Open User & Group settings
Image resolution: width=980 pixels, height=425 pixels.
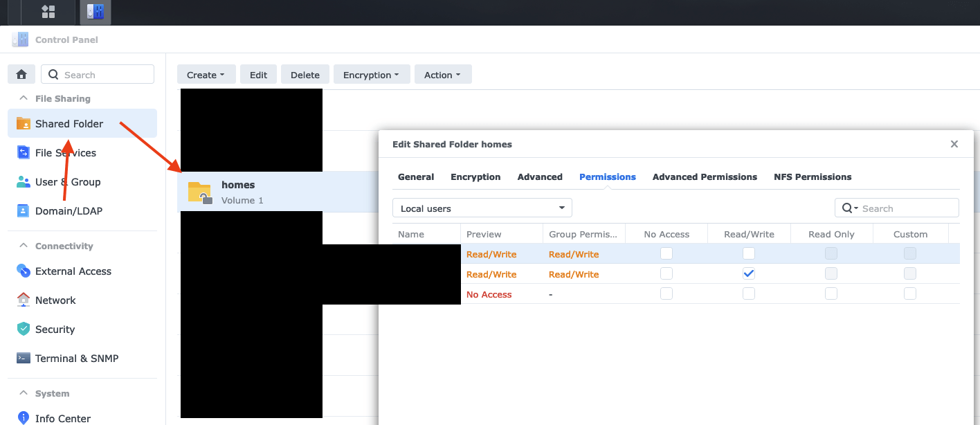point(68,182)
